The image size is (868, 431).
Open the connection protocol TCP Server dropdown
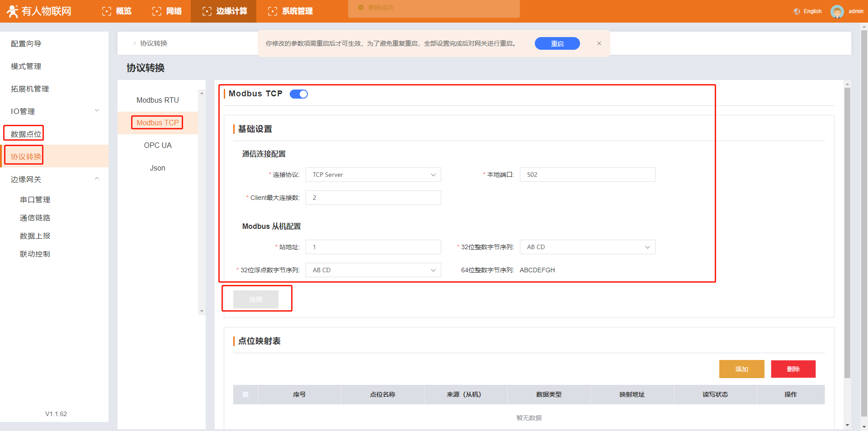pos(373,175)
